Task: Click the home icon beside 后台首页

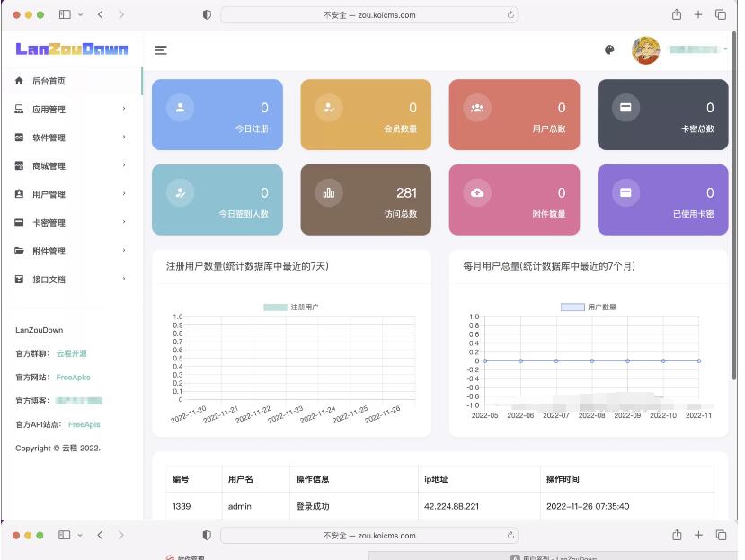Action: click(17, 79)
